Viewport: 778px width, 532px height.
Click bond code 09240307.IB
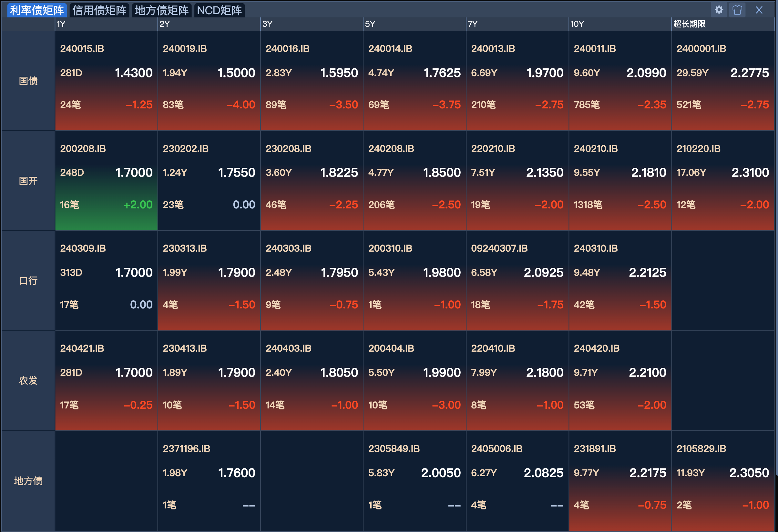coord(499,248)
